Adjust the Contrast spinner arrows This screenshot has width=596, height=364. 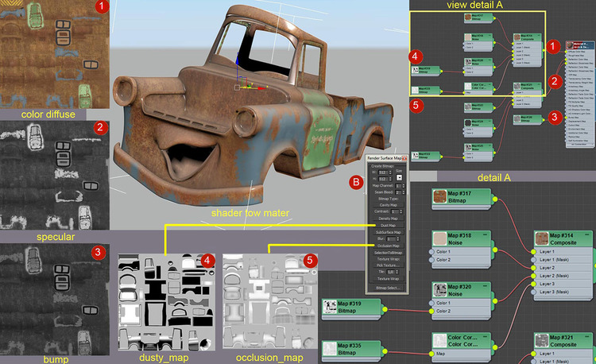click(x=401, y=211)
